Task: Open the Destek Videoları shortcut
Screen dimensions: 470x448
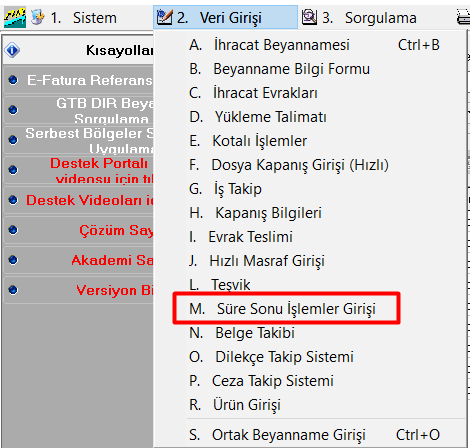Action: pos(90,200)
